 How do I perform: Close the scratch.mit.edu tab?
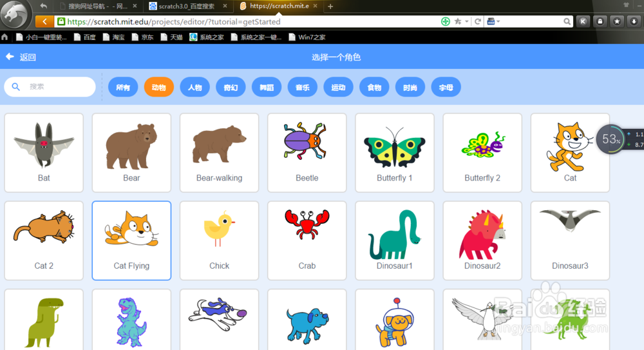(x=315, y=6)
